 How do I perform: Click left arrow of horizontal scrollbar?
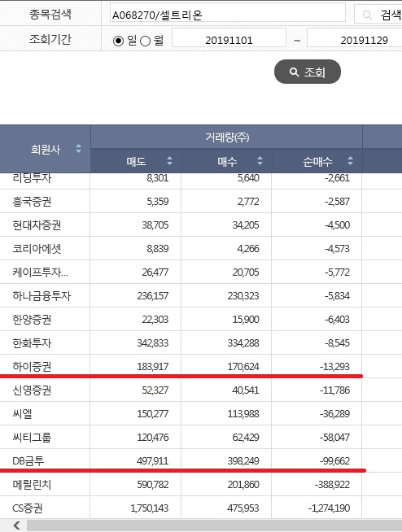[16, 525]
